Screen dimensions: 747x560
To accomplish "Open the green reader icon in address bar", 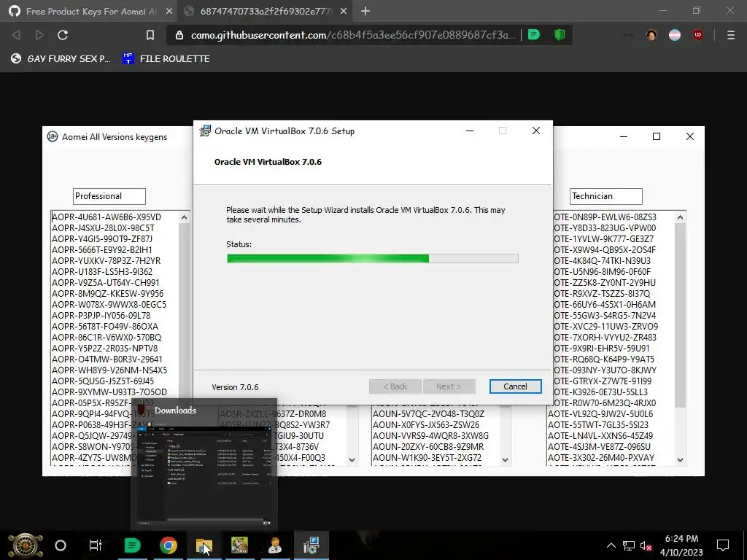I will (534, 35).
